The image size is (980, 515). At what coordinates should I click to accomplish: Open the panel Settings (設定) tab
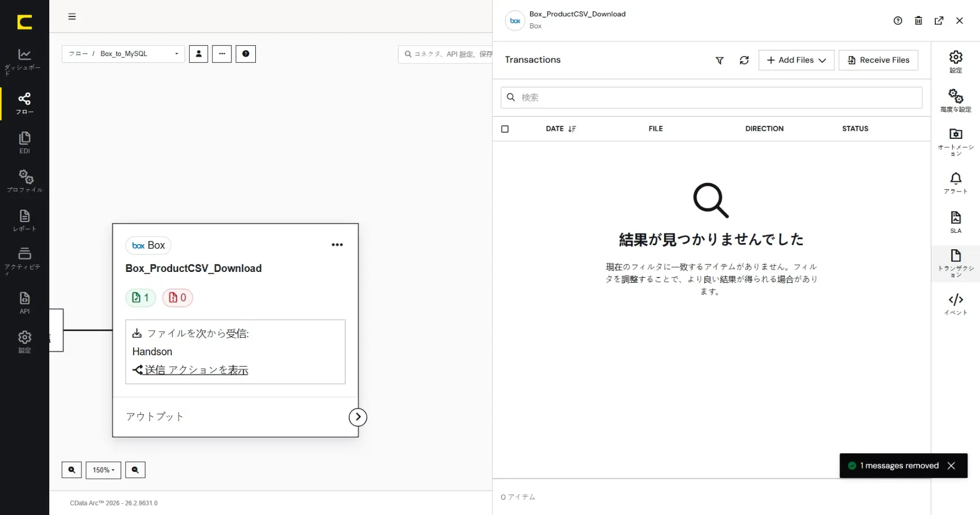(956, 62)
